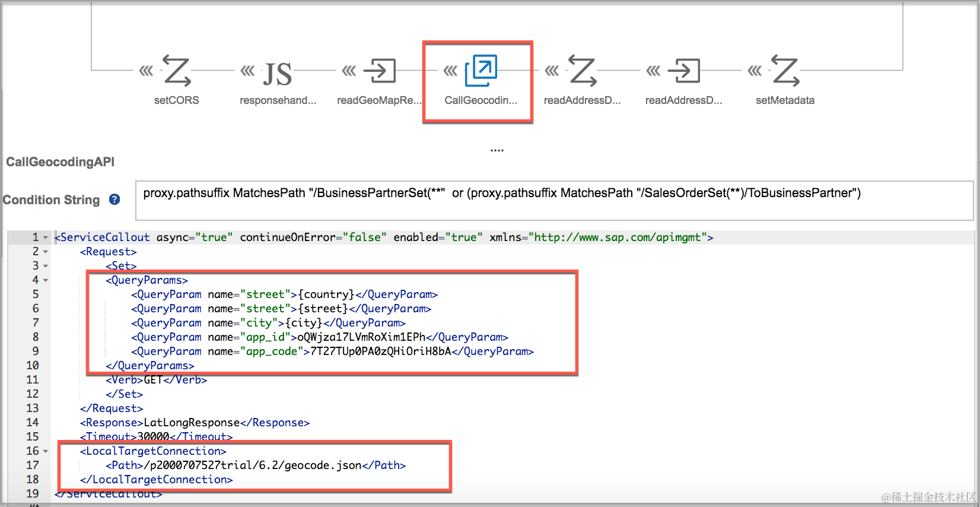Click the app_id QueryParam line
The width and height of the screenshot is (980, 507).
320,337
